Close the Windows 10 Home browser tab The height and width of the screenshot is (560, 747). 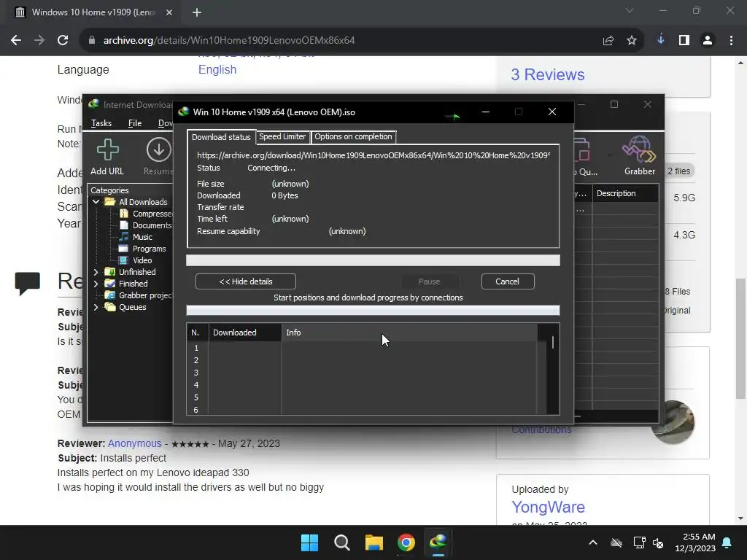[x=169, y=12]
